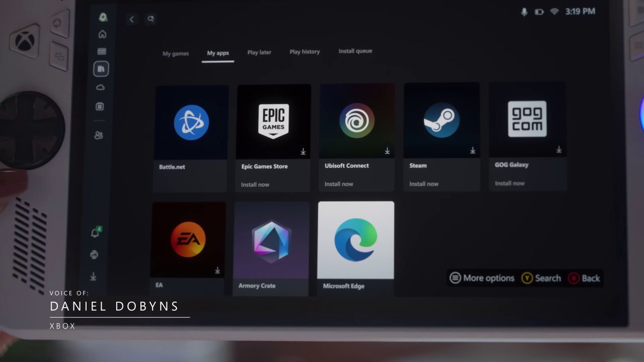Go back with the left chevron
Viewport: 644px width, 362px height.
click(x=132, y=19)
